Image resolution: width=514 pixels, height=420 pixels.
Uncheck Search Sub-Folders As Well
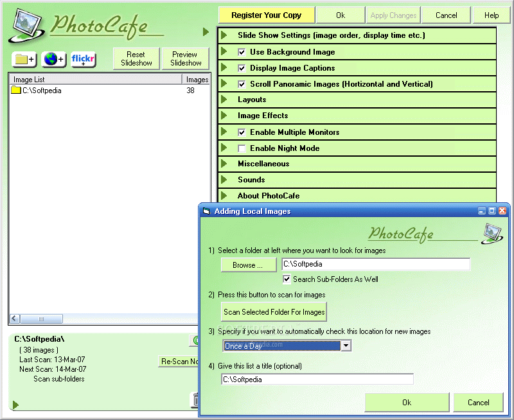click(287, 279)
